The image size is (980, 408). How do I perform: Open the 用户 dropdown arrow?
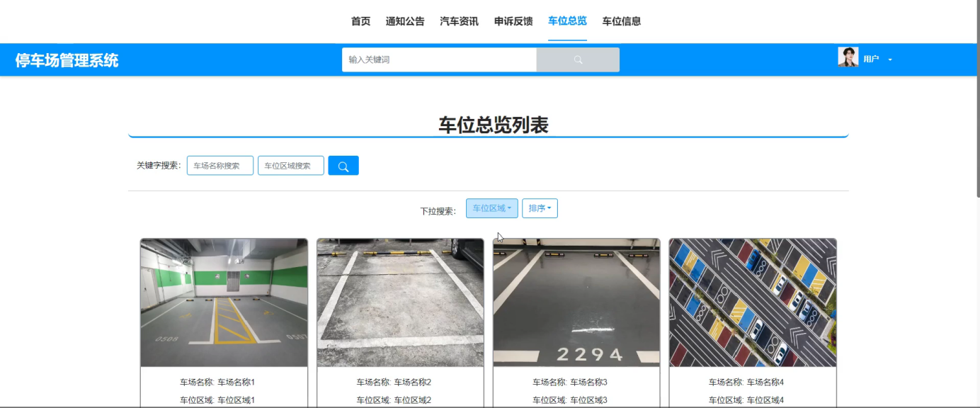pyautogui.click(x=890, y=59)
